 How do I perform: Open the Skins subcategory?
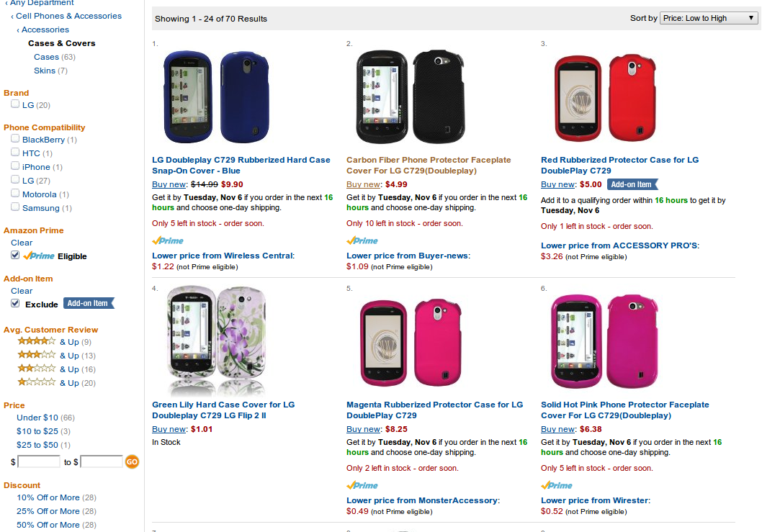click(x=45, y=71)
